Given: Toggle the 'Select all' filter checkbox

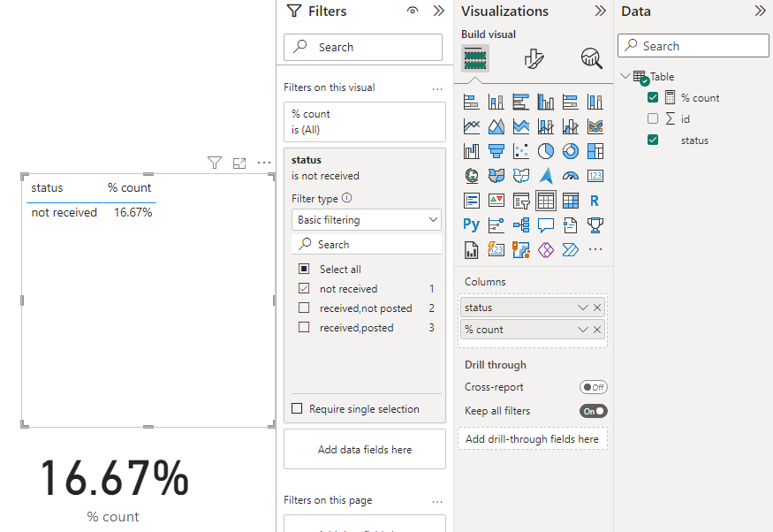Looking at the screenshot, I should click(304, 269).
